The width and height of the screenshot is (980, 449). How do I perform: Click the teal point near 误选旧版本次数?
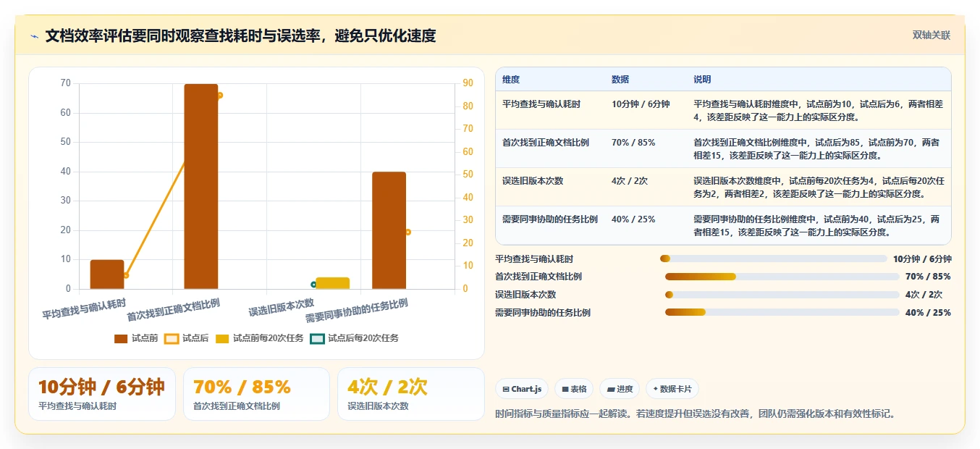[313, 285]
